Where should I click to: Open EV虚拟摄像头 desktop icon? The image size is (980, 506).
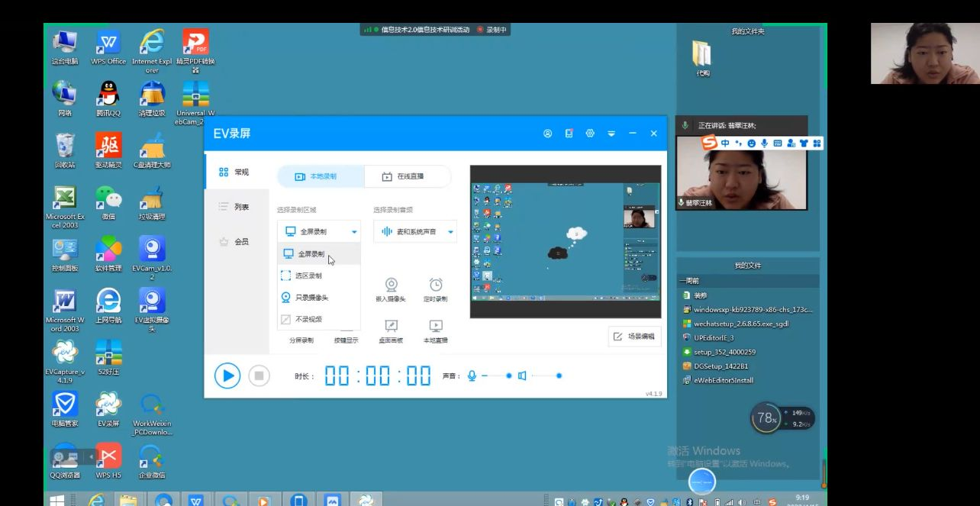[152, 311]
